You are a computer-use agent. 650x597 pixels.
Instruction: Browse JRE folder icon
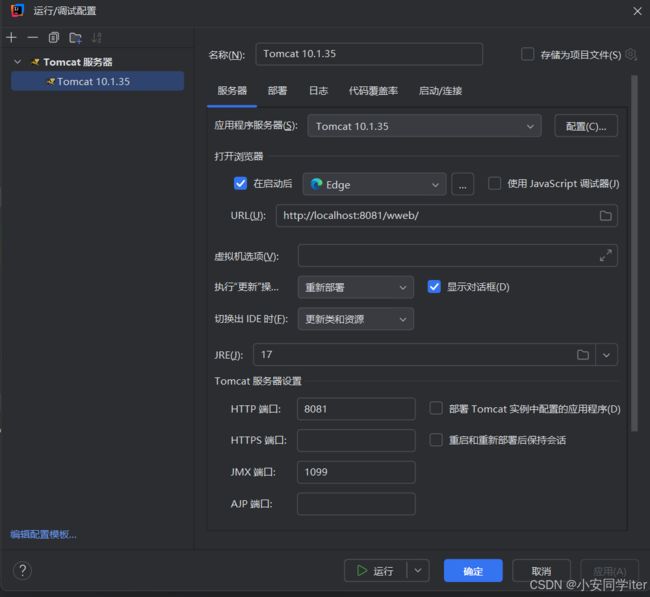click(583, 354)
